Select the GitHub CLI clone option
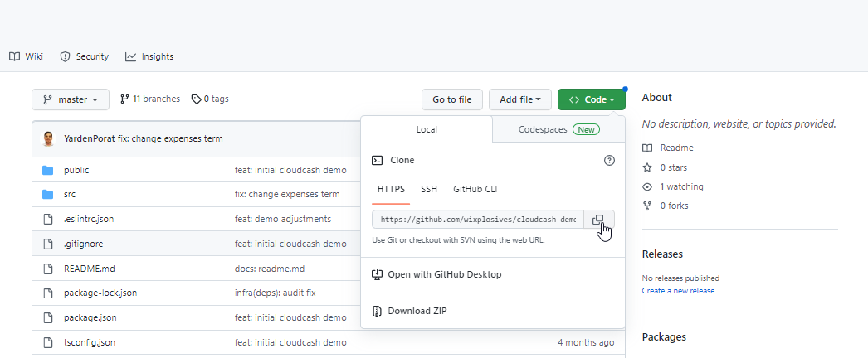868x358 pixels. click(x=475, y=189)
